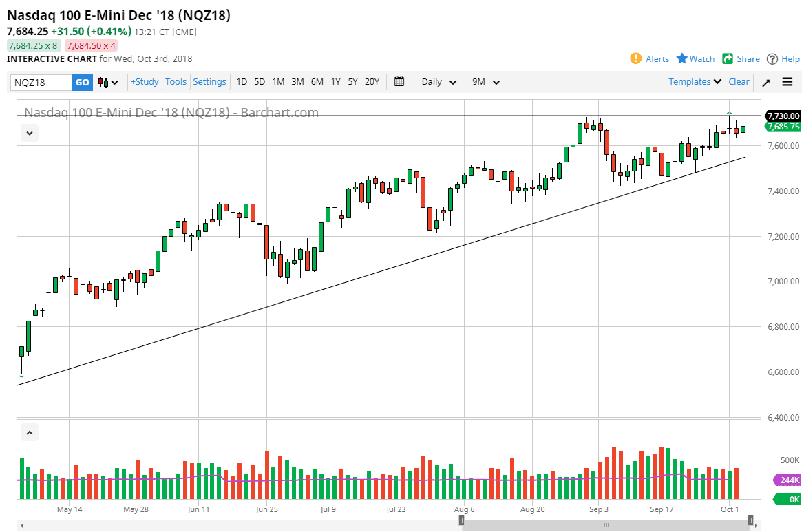
Task: Click the Clear link to reset chart
Action: [739, 81]
